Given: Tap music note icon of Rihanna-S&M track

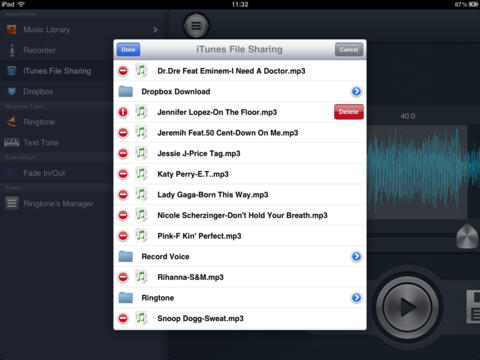Looking at the screenshot, I should point(141,277).
